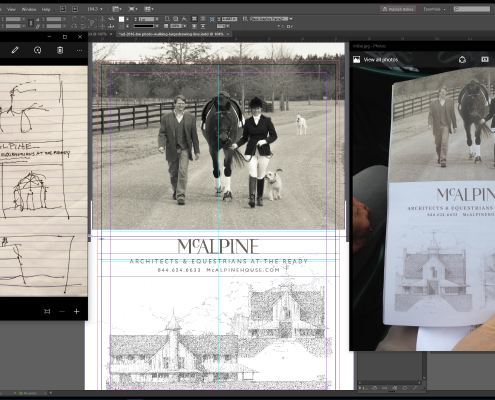
Task: Click the Corner Options icon
Action: pos(212,19)
